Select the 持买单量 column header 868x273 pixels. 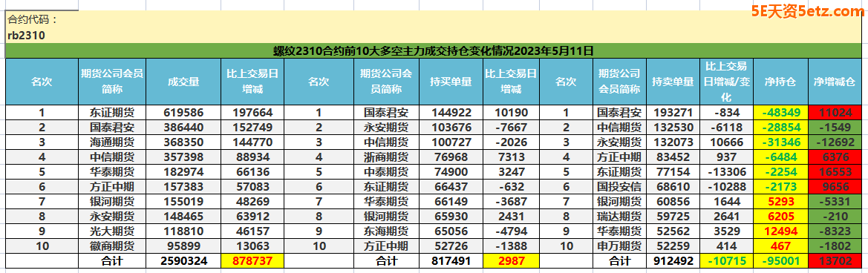point(451,82)
